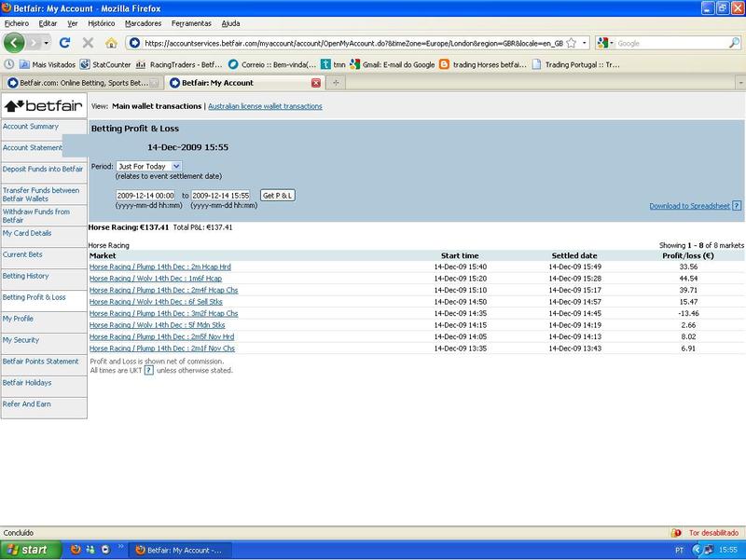
Task: Click the Stop loading X icon
Action: click(x=88, y=43)
